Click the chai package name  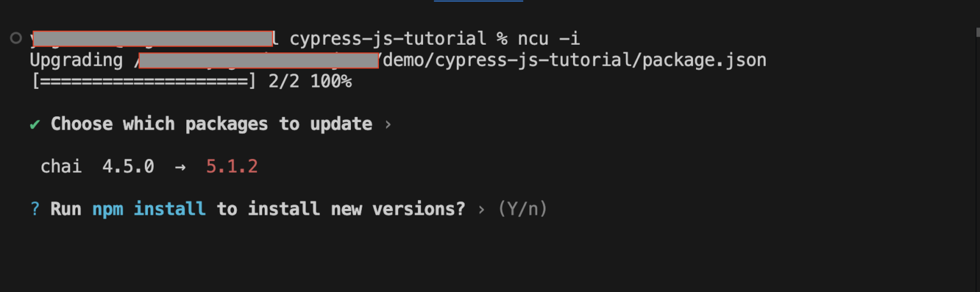pyautogui.click(x=61, y=167)
